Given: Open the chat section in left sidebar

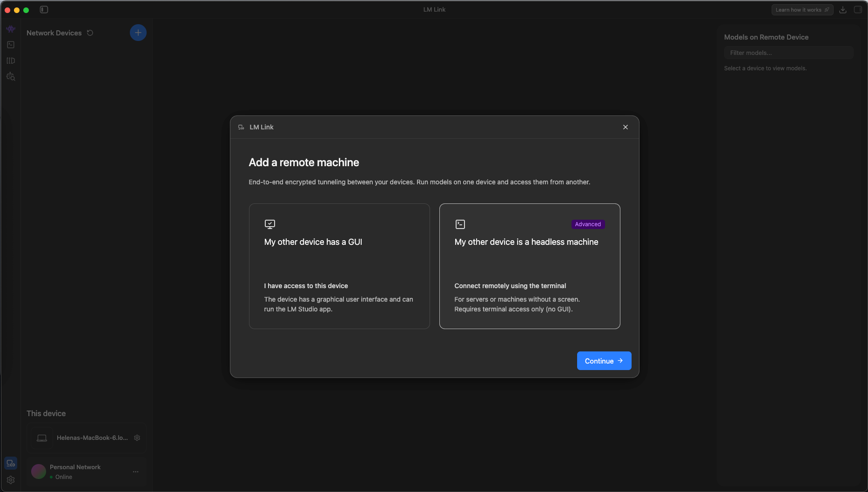Looking at the screenshot, I should [11, 29].
